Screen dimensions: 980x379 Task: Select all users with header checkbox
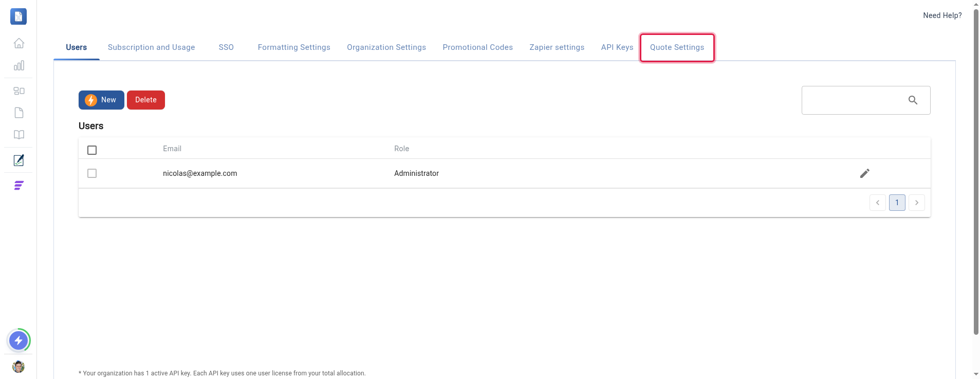(x=92, y=150)
